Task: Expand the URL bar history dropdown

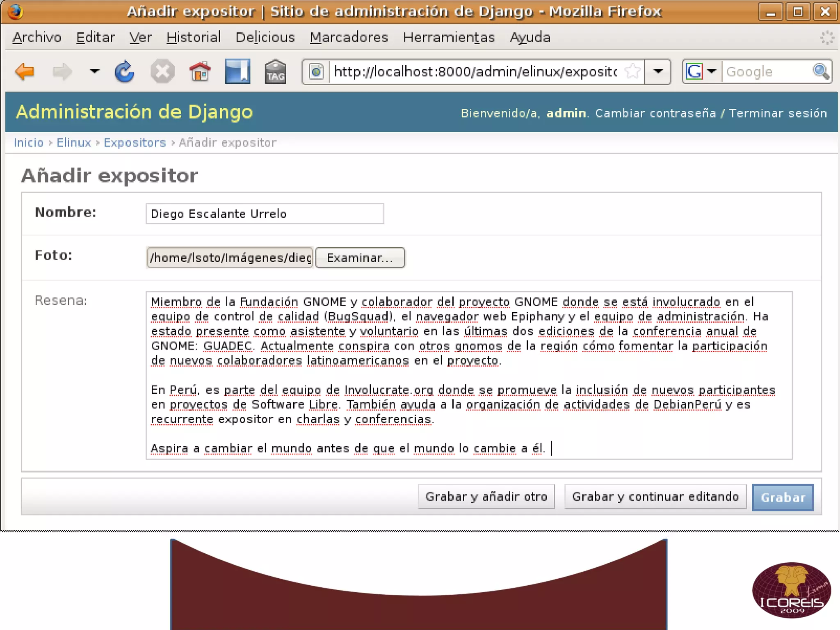Action: (x=658, y=72)
